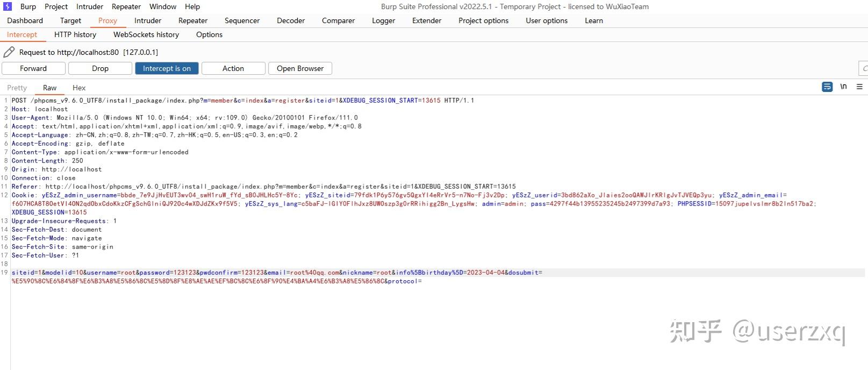Switch to the HTTP history sub-tab
The width and height of the screenshot is (868, 370).
point(75,34)
